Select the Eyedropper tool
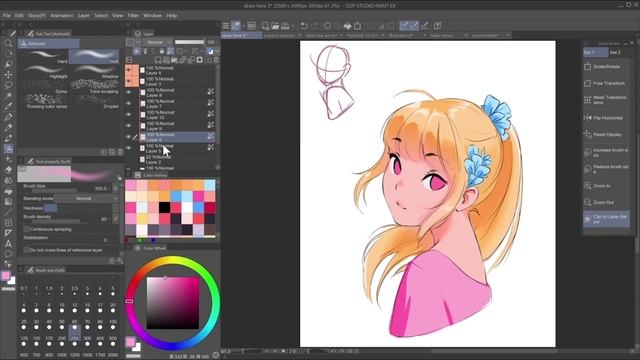 tap(8, 107)
